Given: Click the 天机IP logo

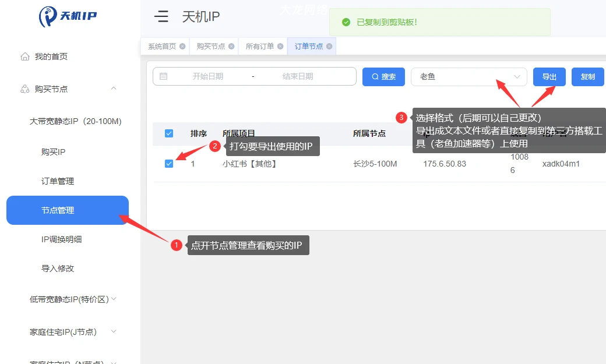Looking at the screenshot, I should pos(68,16).
